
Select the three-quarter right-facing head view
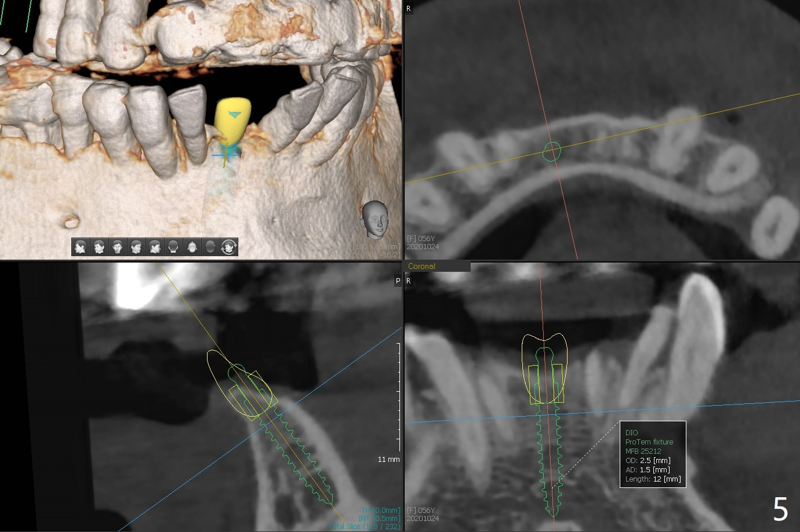click(136, 247)
